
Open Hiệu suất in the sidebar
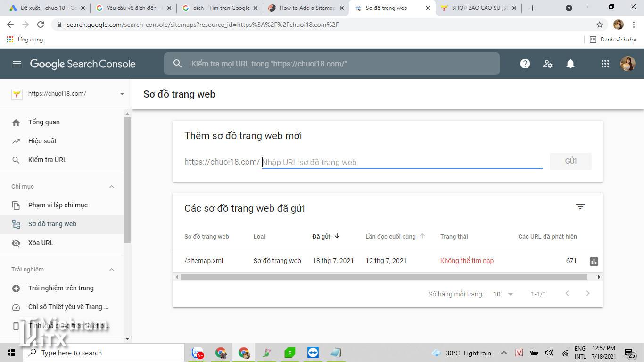(42, 141)
